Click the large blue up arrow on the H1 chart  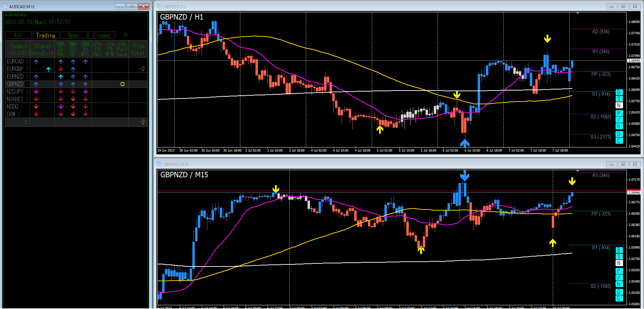(x=465, y=143)
